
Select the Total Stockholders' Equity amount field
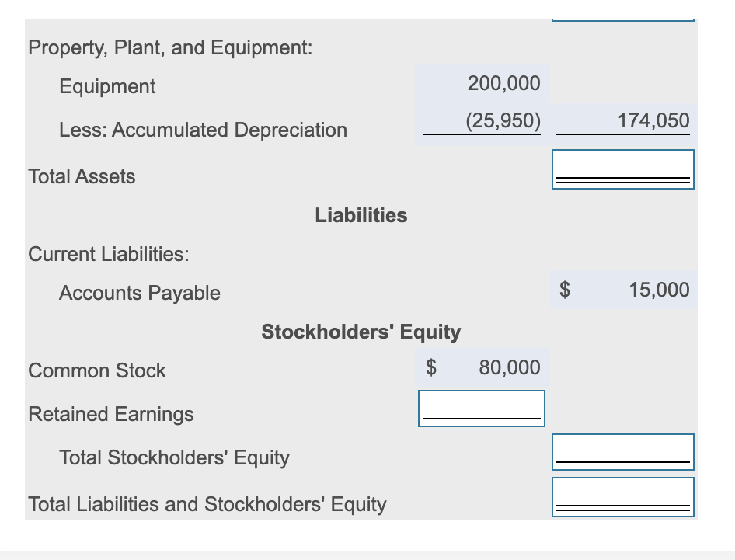[x=622, y=452]
